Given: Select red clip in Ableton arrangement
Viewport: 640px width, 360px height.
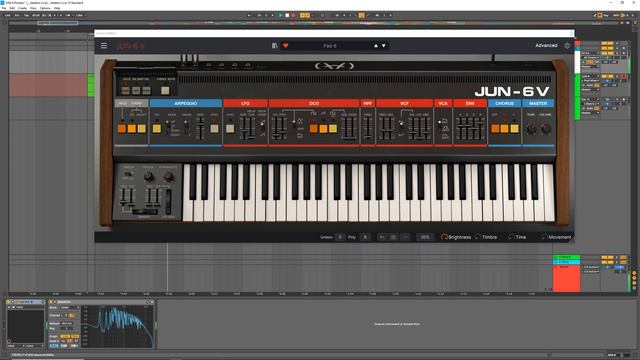Looking at the screenshot, I should [x=48, y=85].
